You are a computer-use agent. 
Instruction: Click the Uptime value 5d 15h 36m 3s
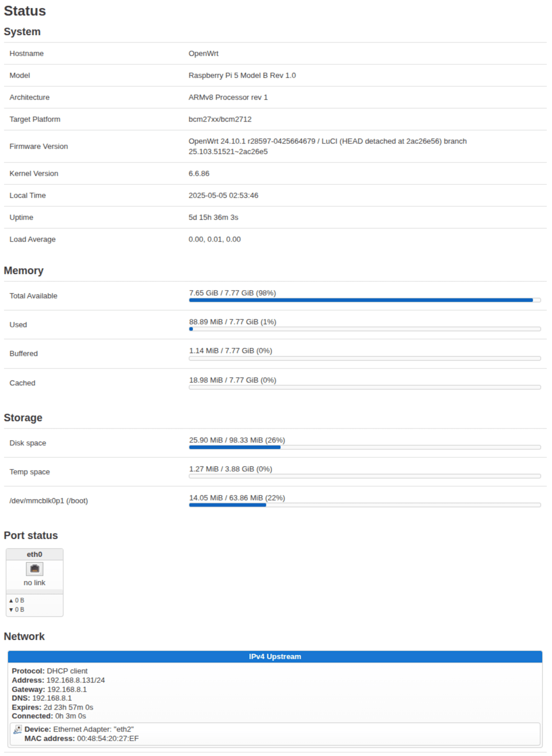pyautogui.click(x=213, y=218)
